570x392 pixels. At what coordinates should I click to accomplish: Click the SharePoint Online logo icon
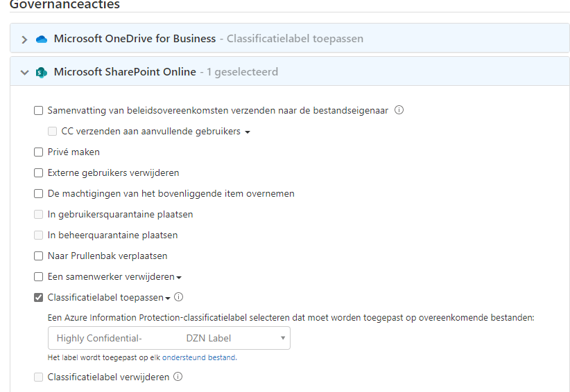click(42, 72)
